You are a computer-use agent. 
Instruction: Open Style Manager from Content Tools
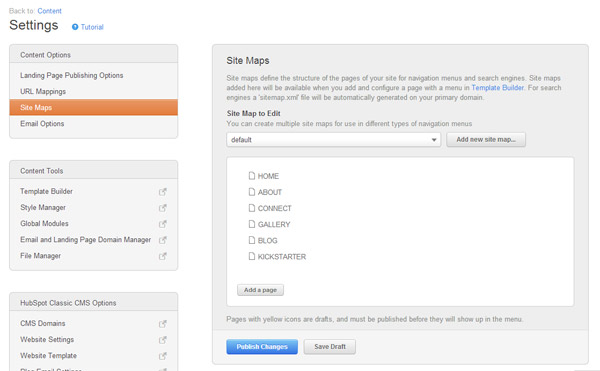click(x=43, y=207)
